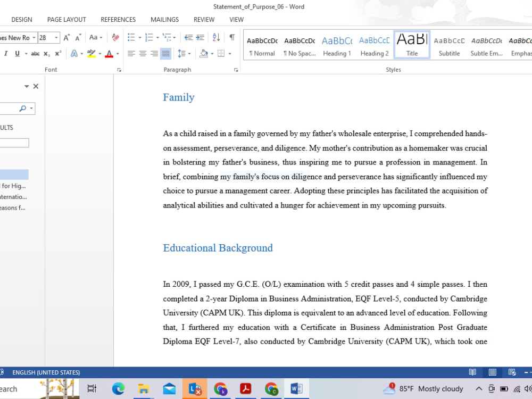The height and width of the screenshot is (399, 532).
Task: Open line and paragraph spacing menu
Action: pos(184,54)
